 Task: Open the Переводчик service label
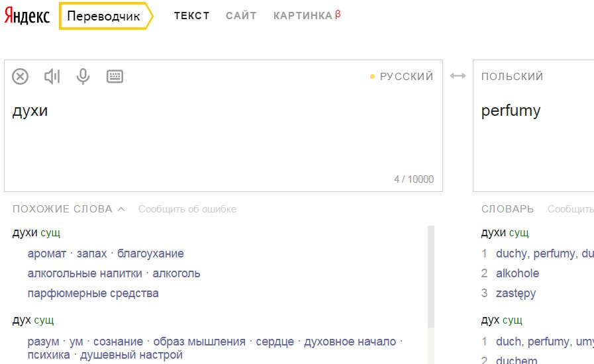pyautogui.click(x=103, y=16)
